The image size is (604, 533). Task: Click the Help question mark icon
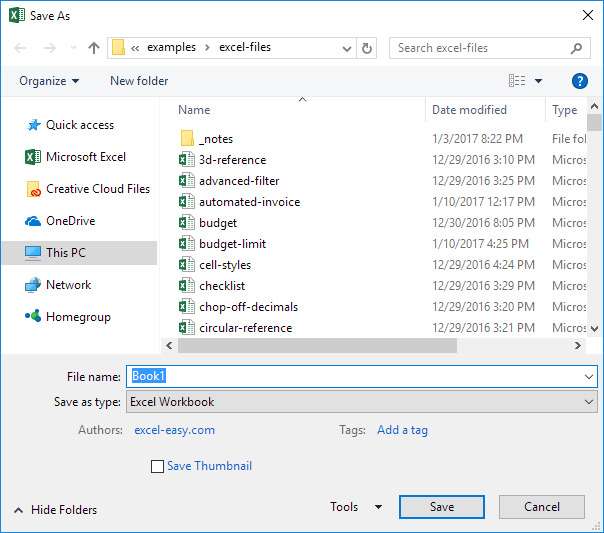coord(579,81)
